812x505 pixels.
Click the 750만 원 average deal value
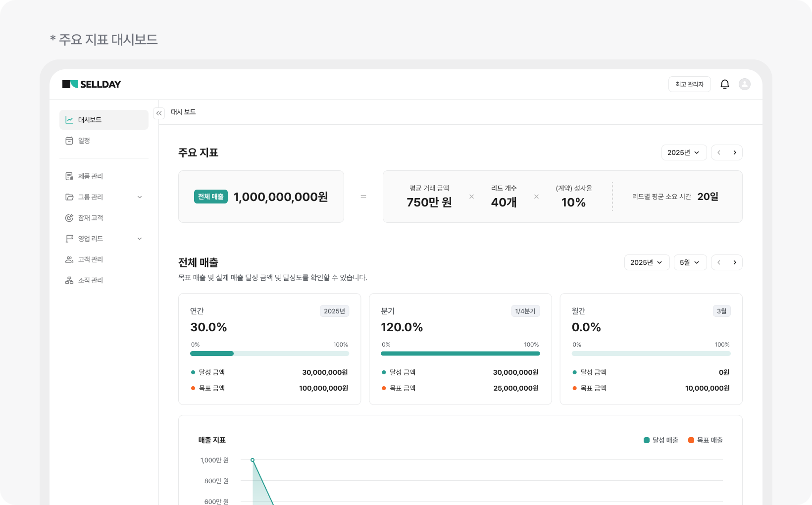[x=429, y=202]
